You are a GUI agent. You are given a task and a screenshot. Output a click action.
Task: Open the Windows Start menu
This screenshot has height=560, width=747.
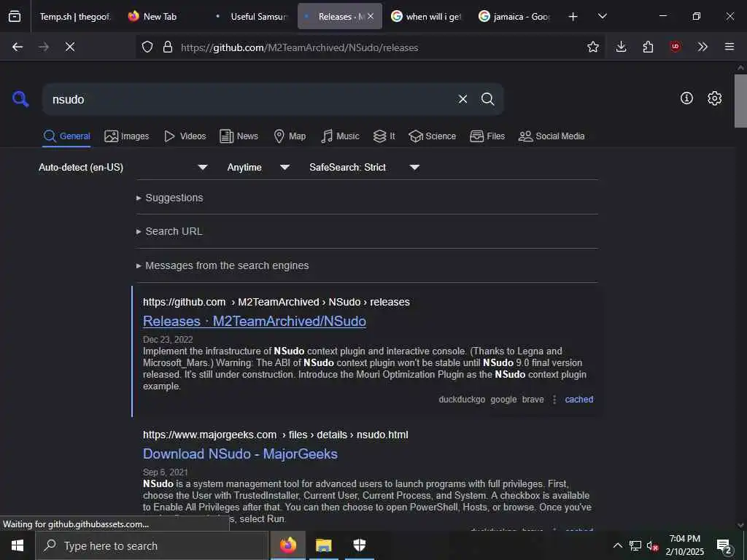(x=18, y=545)
